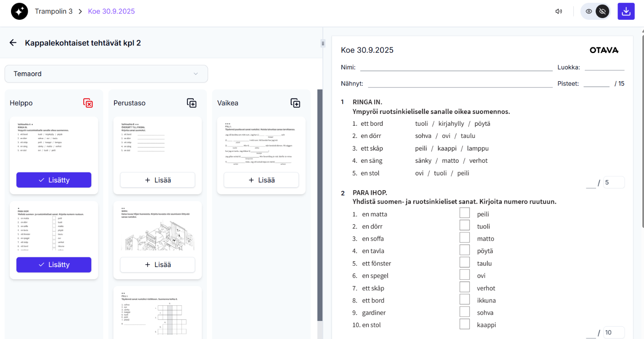Open the Trampolin 3 breadcrumb
Image resolution: width=644 pixels, height=339 pixels.
[x=53, y=11]
